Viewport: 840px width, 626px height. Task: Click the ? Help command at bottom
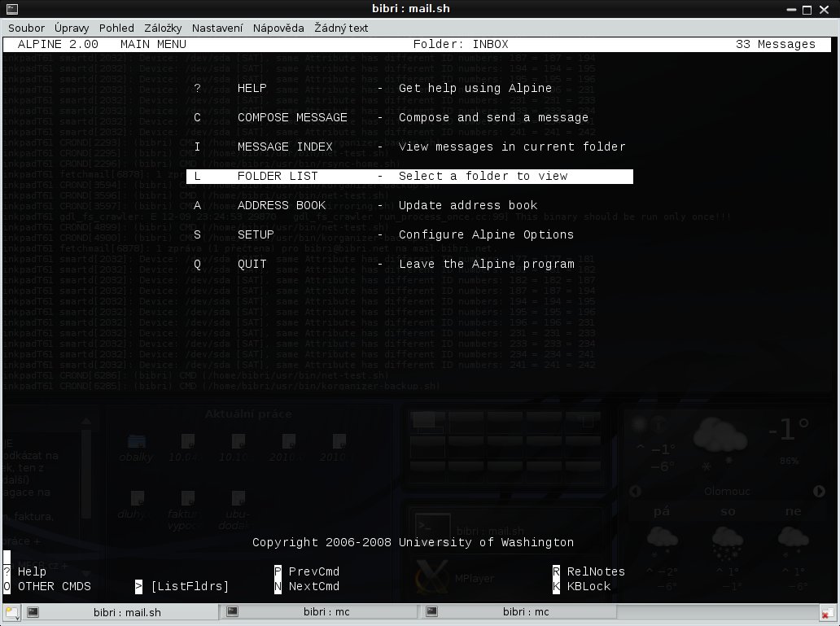click(x=24, y=571)
